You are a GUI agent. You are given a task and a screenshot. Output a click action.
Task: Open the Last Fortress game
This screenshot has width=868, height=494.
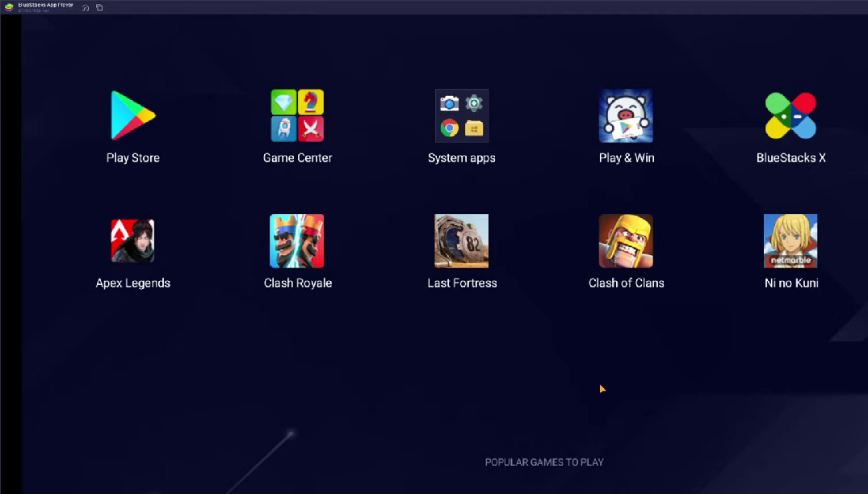coord(462,241)
